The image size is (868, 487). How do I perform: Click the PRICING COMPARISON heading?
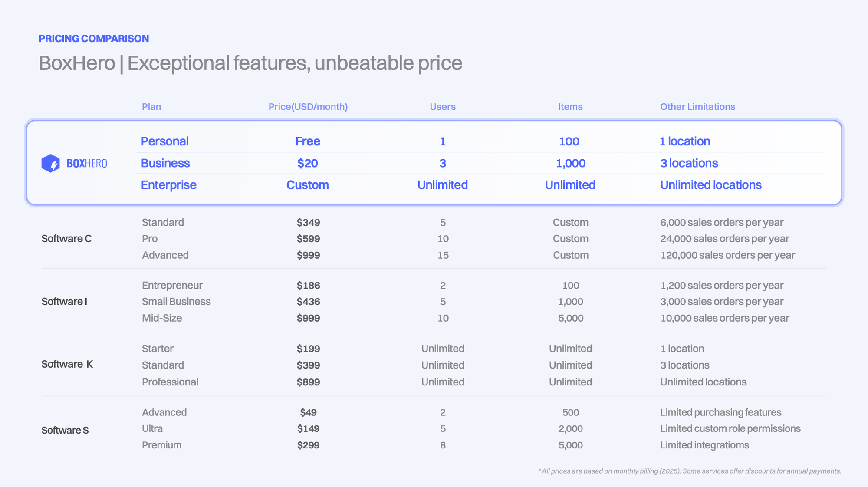click(x=94, y=39)
